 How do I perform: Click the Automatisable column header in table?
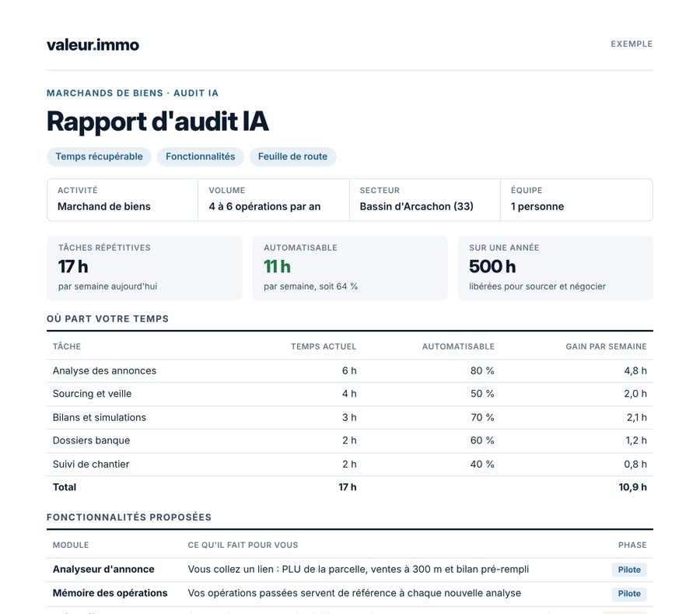[x=458, y=346]
